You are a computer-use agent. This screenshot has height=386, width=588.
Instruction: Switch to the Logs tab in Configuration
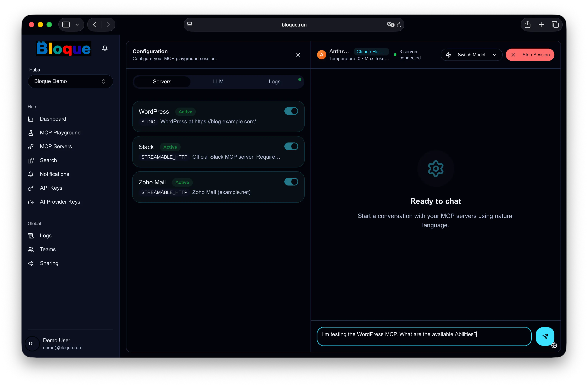(274, 81)
